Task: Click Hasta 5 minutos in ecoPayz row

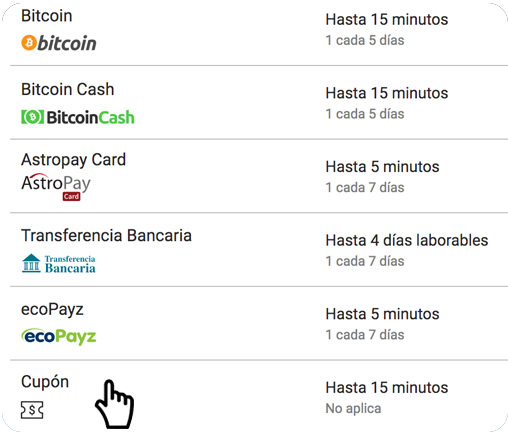Action: [382, 314]
